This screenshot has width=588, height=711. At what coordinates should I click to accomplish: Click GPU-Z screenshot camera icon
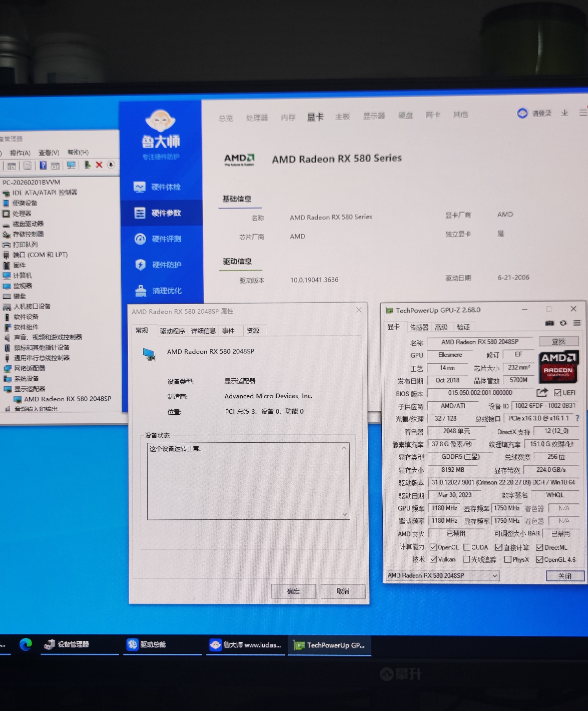coord(549,323)
